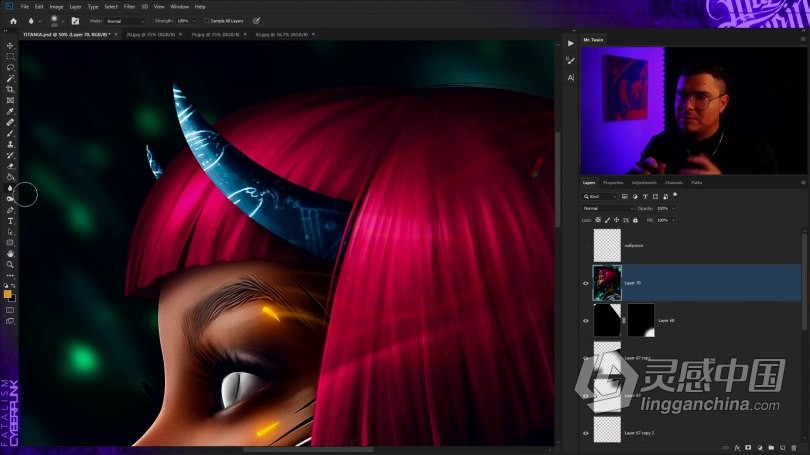Open Strength value dropdown arrow
810x455 pixels.
pos(194,21)
